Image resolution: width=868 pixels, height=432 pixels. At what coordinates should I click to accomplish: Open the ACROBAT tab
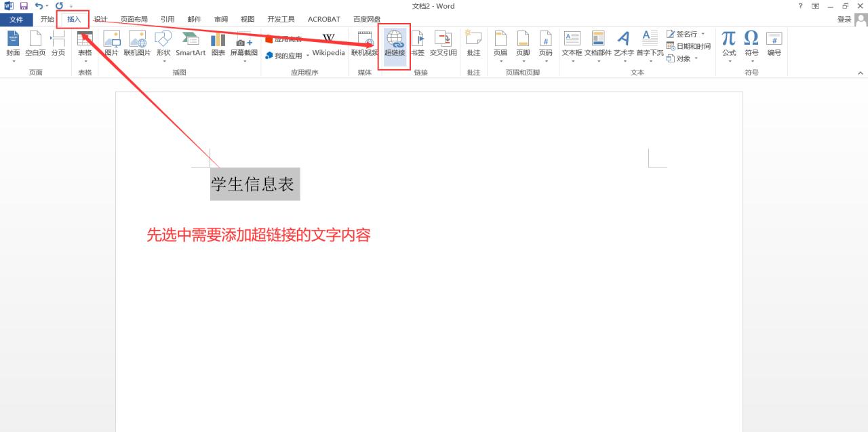(x=324, y=20)
